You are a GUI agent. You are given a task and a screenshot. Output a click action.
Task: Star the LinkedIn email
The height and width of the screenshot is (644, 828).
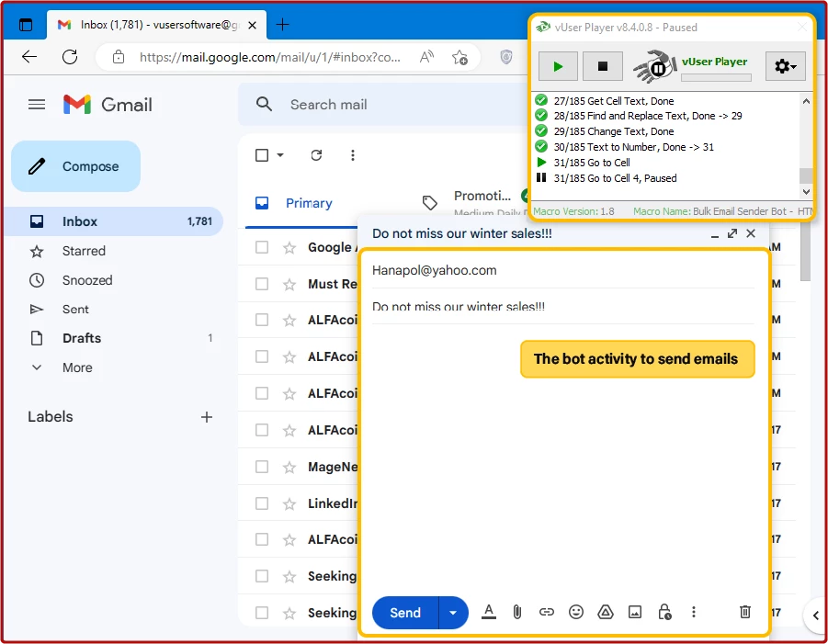pos(289,503)
